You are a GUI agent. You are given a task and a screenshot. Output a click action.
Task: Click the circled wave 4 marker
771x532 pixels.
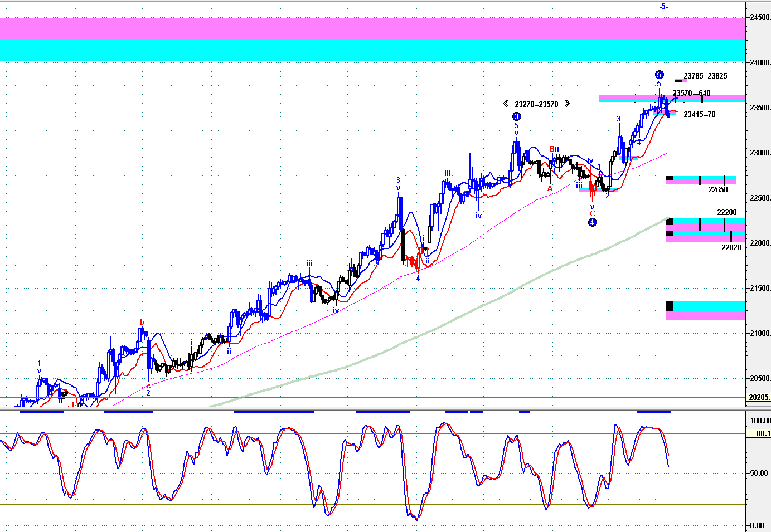[x=593, y=222]
